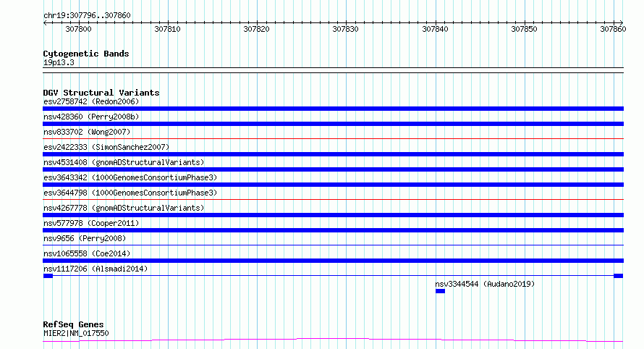Click the Cytogenetic Bands track title
Image resolution: width=644 pixels, height=349 pixels.
(x=86, y=54)
